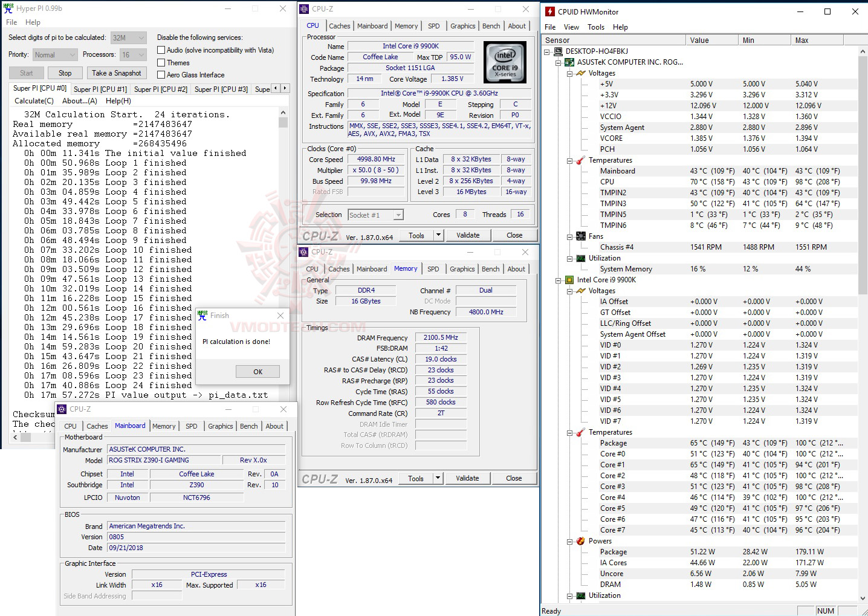Open the HWMonitor Tools menu
Screen dimensions: 868x616
(596, 27)
